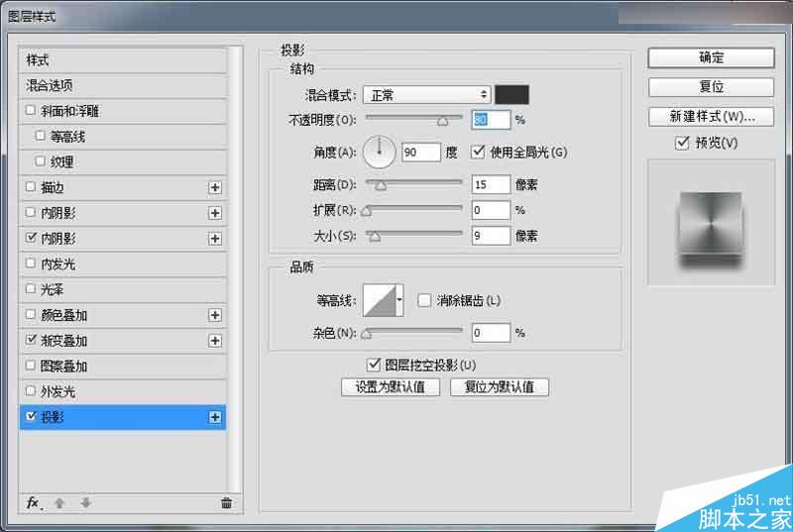The width and height of the screenshot is (793, 532).
Task: Click the 扩展 slider handle
Action: [367, 211]
